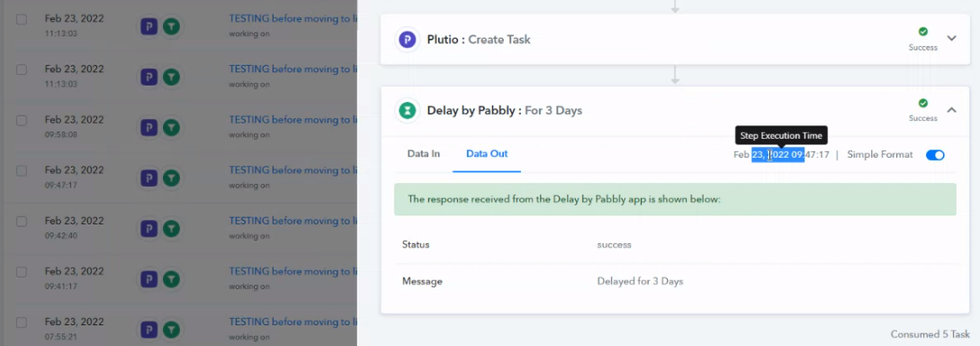Tick checkbox for the 09:42:40 history row
Image resolution: width=980 pixels, height=346 pixels.
click(x=22, y=222)
